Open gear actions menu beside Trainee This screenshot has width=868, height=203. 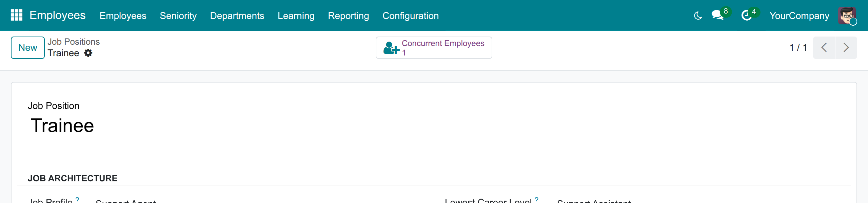coord(88,53)
